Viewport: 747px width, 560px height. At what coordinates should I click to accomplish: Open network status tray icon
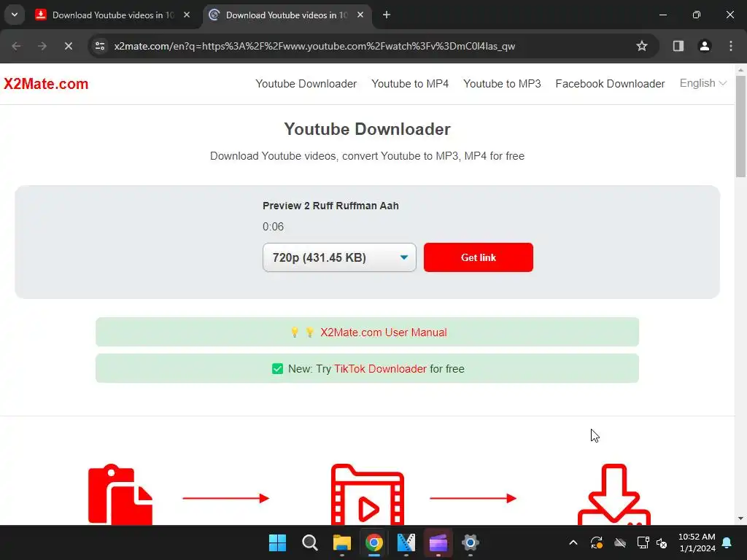coord(643,542)
